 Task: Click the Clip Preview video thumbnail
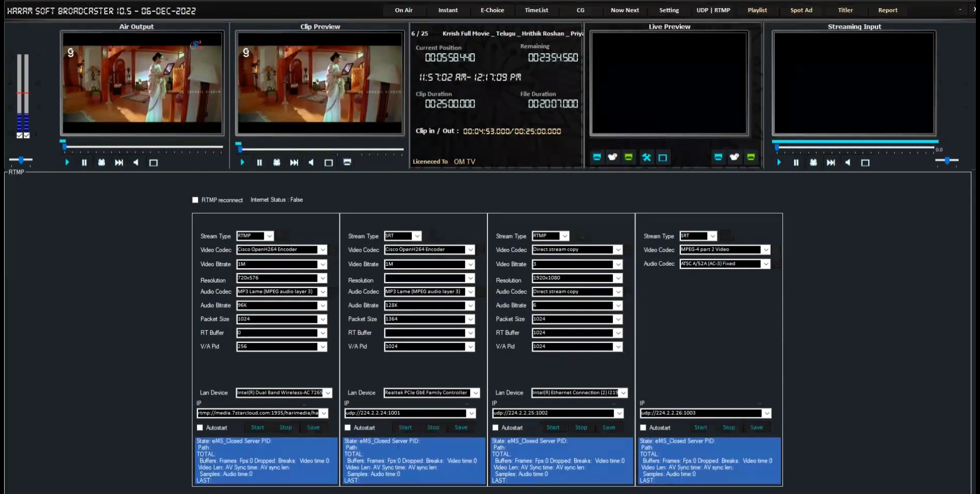(320, 82)
